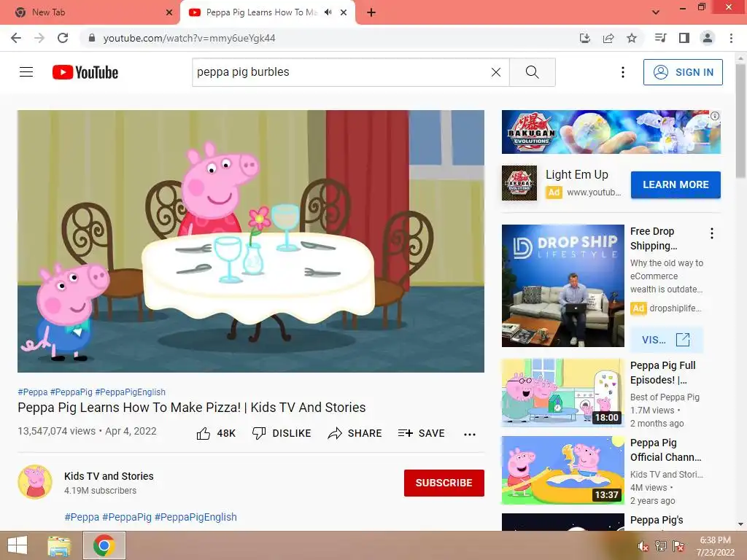The image size is (747, 560).
Task: Click the Chrome taskbar icon
Action: click(104, 545)
